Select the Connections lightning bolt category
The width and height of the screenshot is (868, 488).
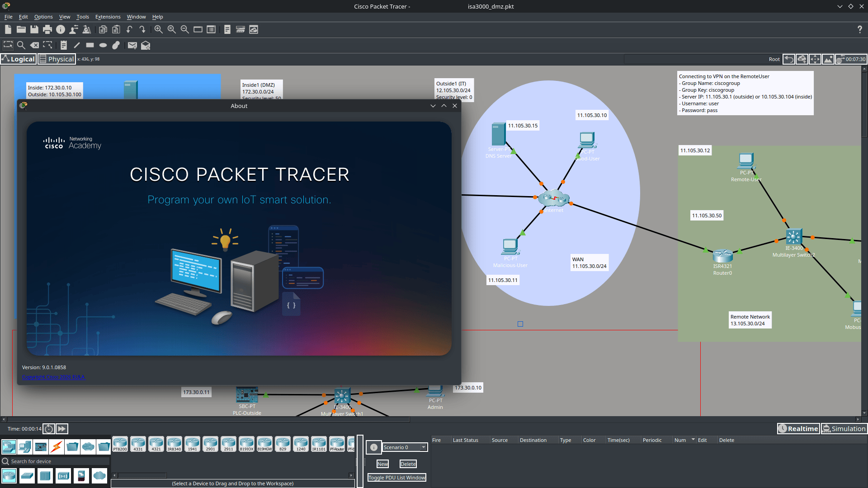tap(57, 447)
